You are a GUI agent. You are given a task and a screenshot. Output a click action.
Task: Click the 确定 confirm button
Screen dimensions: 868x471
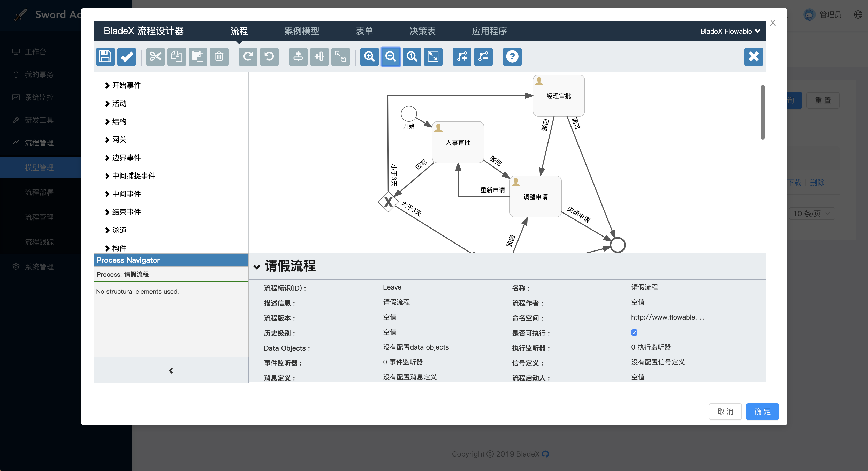[763, 412]
